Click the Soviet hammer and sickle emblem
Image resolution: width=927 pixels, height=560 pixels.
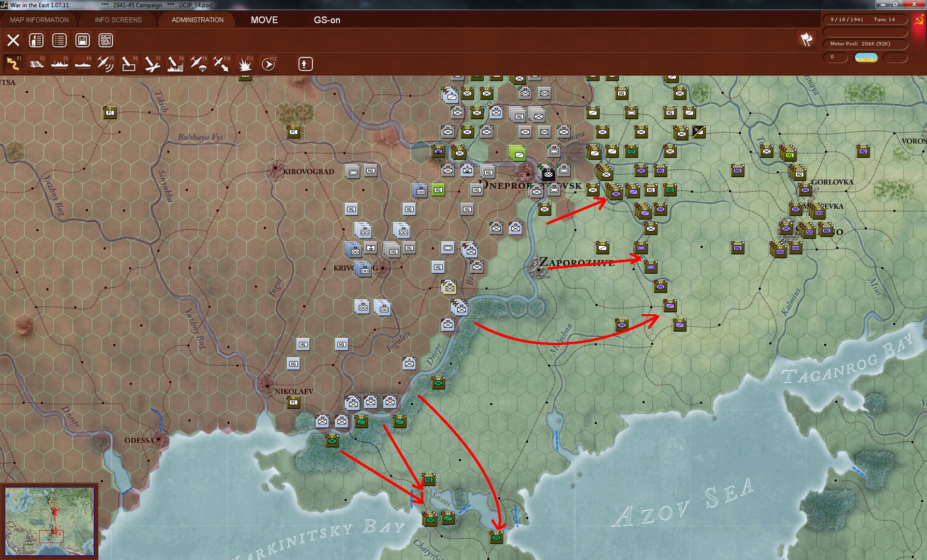tap(918, 20)
